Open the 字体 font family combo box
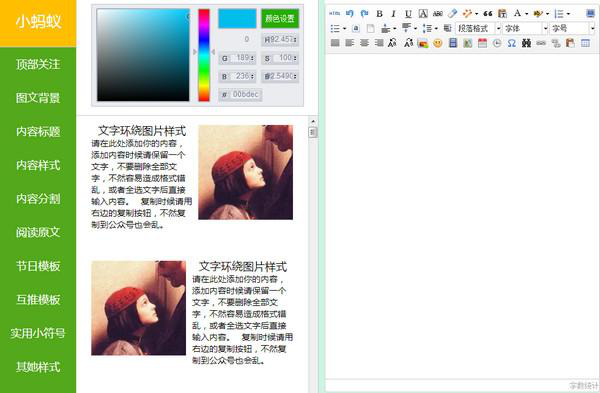This screenshot has width=600, height=393. (525, 28)
